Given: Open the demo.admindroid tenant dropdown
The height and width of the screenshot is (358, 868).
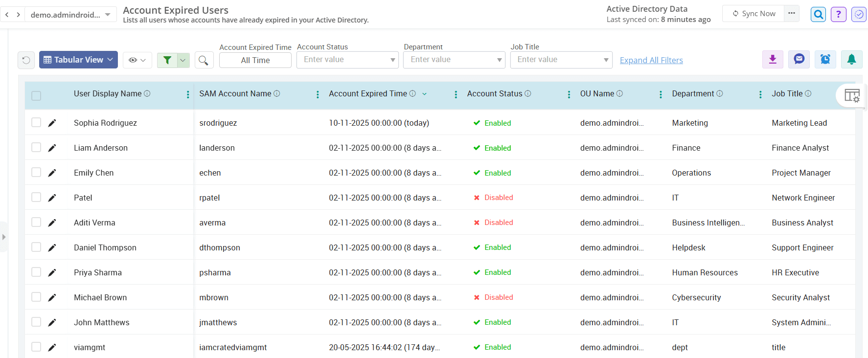Looking at the screenshot, I should click(70, 15).
